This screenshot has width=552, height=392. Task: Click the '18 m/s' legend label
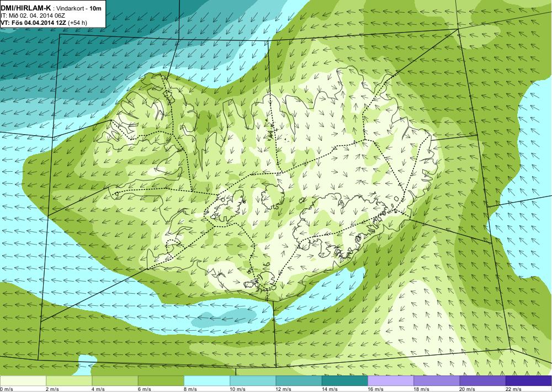[x=422, y=389]
